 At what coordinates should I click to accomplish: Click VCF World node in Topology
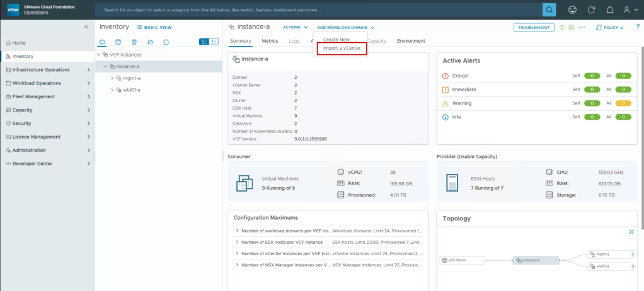click(462, 260)
